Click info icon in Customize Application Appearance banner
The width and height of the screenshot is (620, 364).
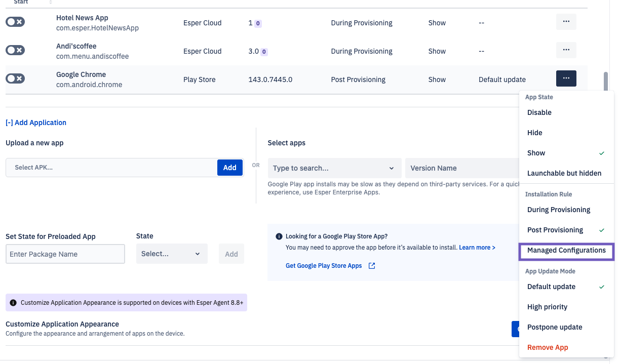point(13,303)
